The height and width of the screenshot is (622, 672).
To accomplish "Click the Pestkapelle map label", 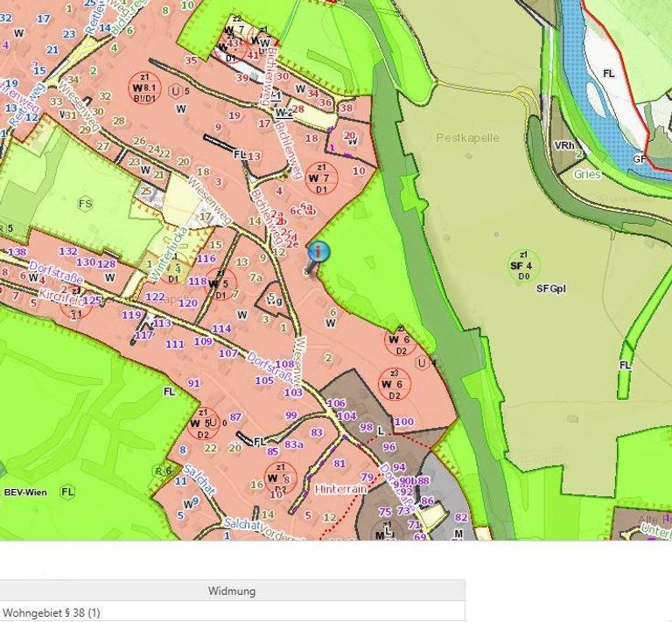I will point(467,138).
